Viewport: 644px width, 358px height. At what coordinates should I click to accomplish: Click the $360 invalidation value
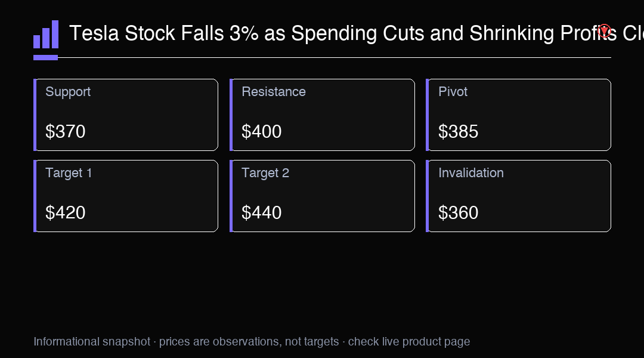point(459,212)
